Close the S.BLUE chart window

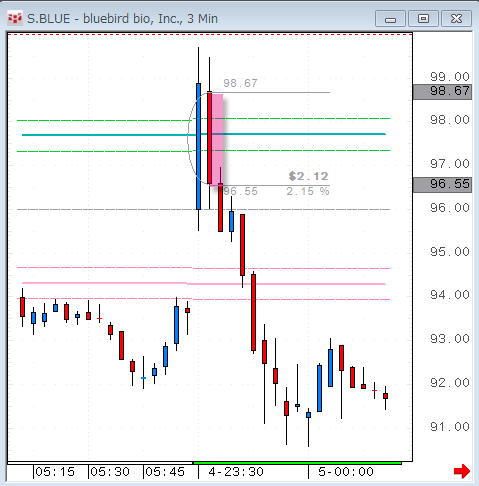(456, 19)
